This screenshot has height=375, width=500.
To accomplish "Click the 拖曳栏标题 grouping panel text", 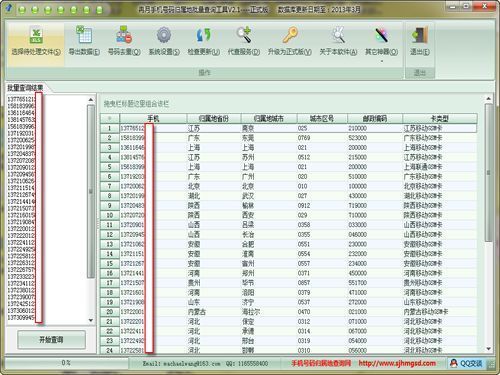I will (x=136, y=104).
